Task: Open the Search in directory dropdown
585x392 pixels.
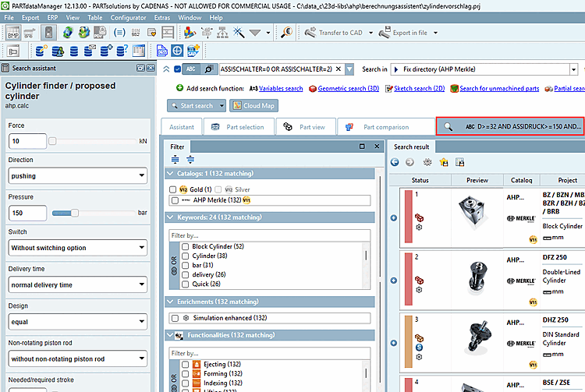Action: pos(574,69)
